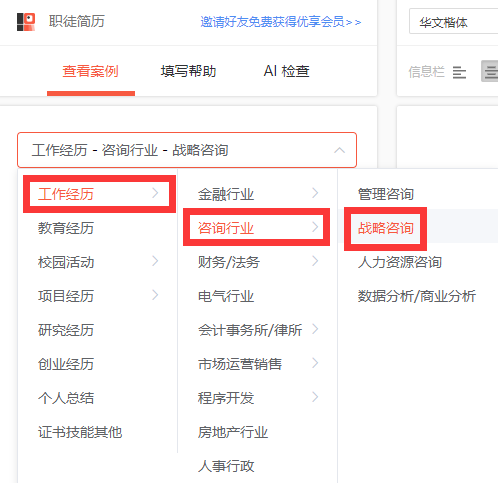This screenshot has height=483, width=498.
Task: Click the 信息栏 label
Action: click(x=426, y=72)
